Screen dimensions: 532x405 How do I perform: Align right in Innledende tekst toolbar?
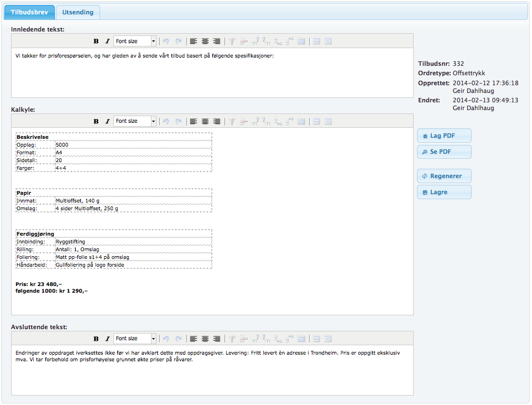tap(217, 41)
